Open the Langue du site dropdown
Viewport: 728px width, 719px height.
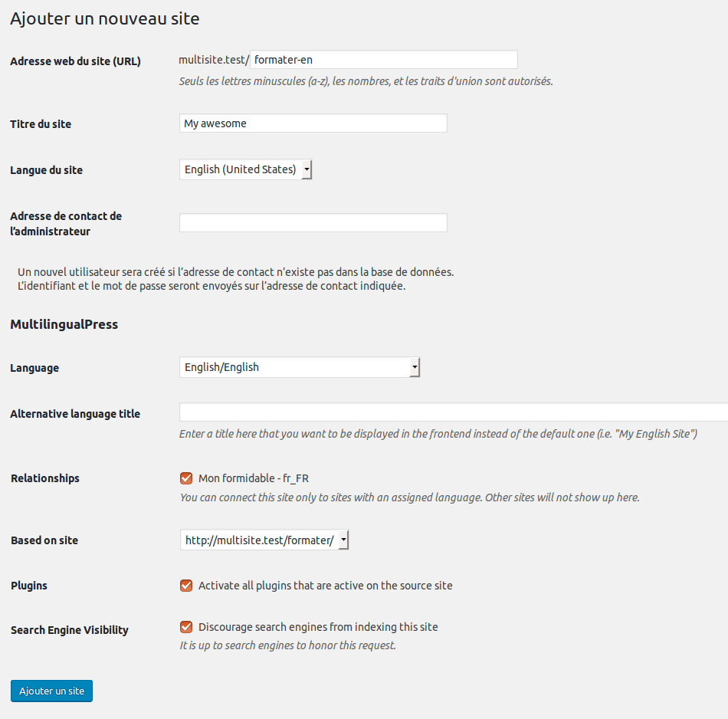click(x=246, y=169)
